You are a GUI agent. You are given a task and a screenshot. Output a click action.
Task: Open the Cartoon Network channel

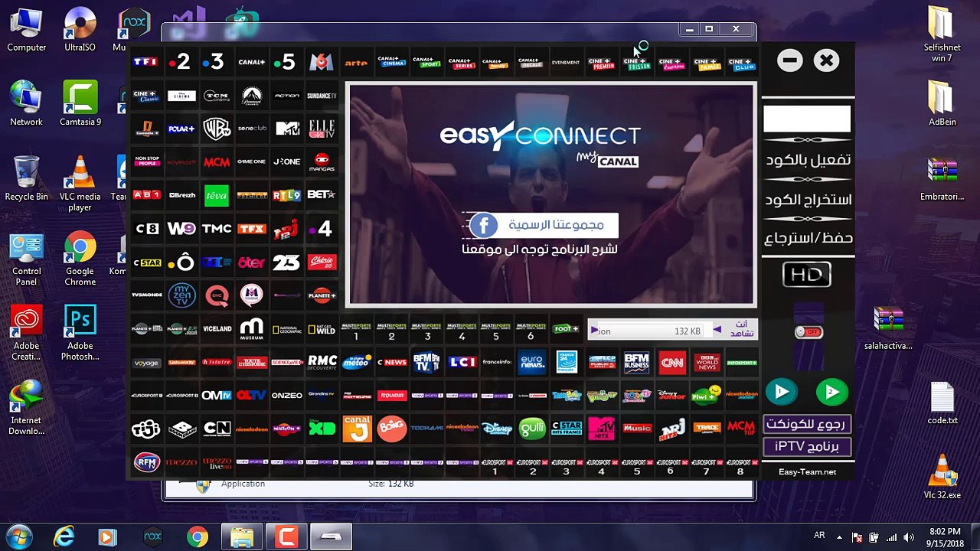pos(217,429)
